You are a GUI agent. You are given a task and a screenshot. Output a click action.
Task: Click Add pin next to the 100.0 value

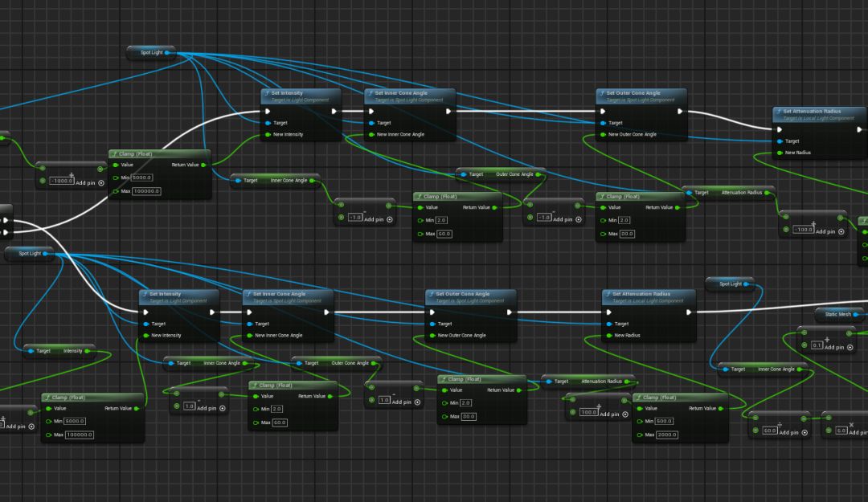(x=614, y=414)
